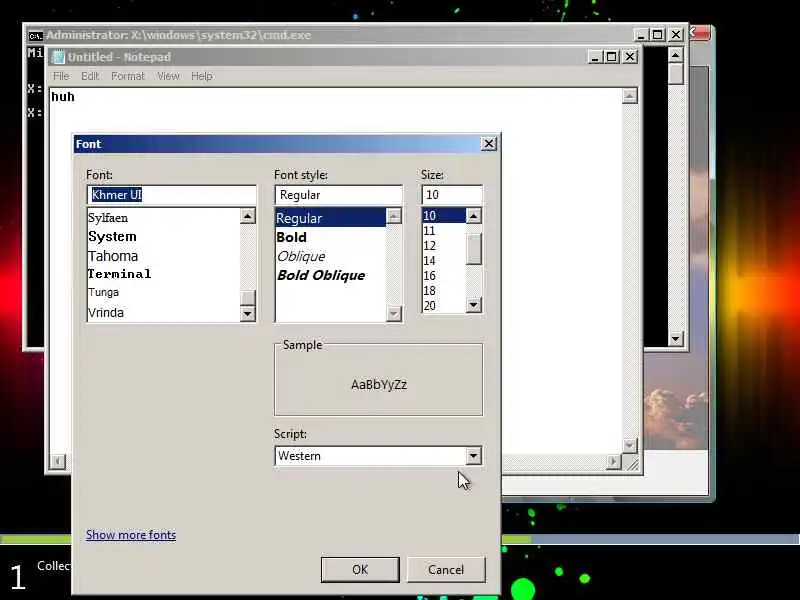Minimize the cmd.exe window

[641, 35]
